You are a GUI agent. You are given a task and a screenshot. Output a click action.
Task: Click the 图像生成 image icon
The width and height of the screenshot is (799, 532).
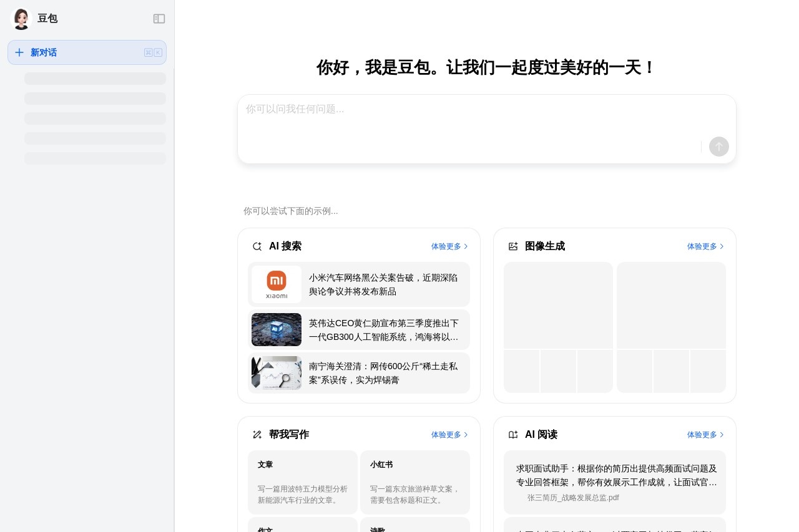point(513,246)
